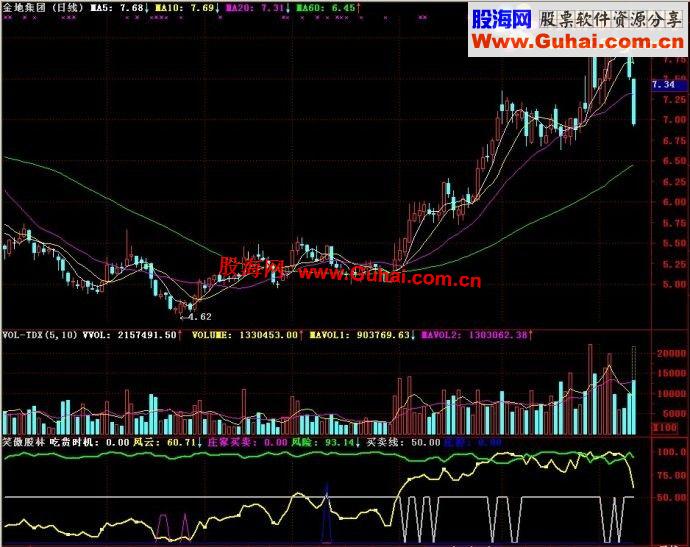
Task: Select the 庄家买卖: 0.00 indicator value
Action: (x=245, y=442)
